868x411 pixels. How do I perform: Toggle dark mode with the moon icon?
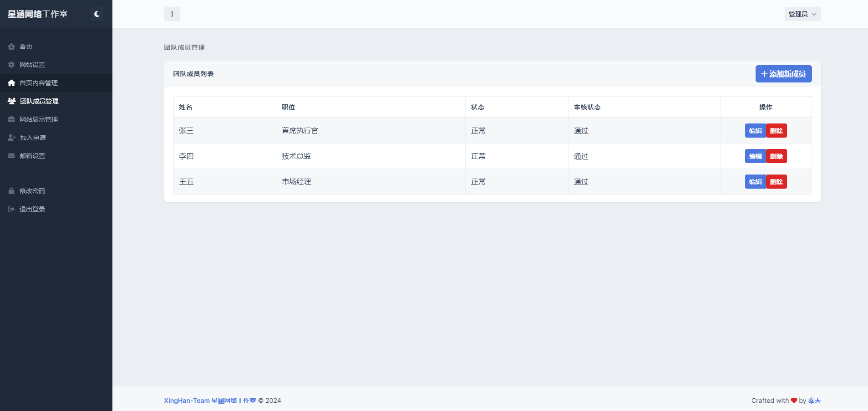click(x=96, y=14)
